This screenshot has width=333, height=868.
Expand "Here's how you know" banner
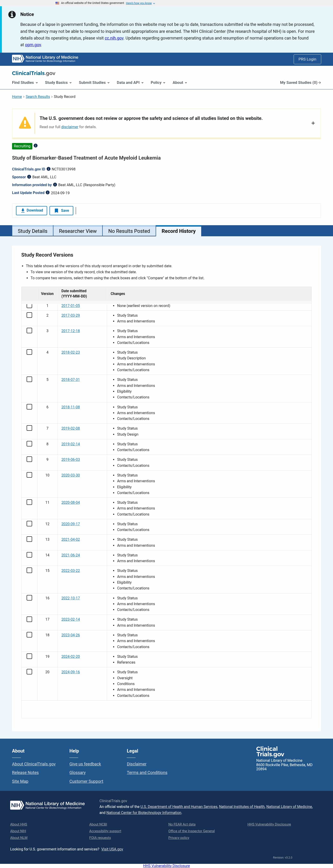click(140, 3)
